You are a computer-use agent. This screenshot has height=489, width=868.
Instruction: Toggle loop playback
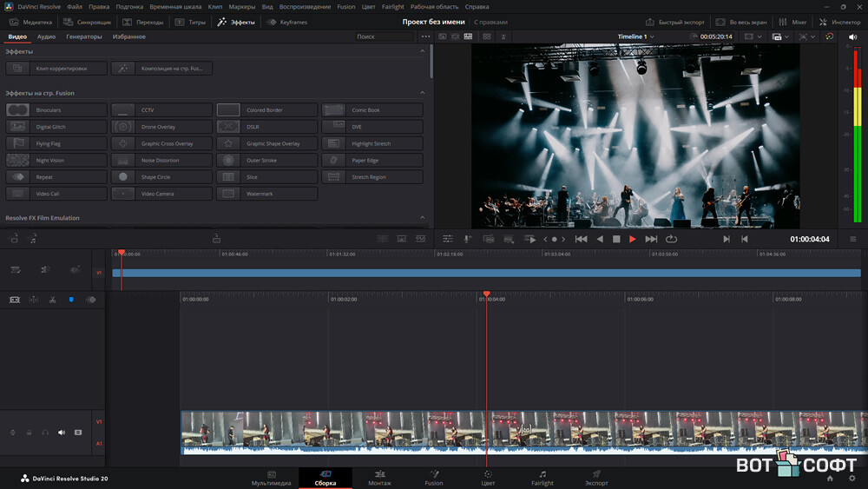click(671, 239)
